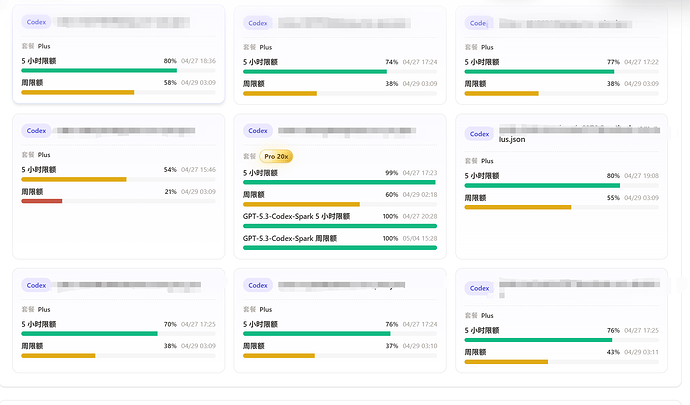Click the 04/27 19:08 reset time
This screenshot has width=690, height=405.
tap(641, 176)
